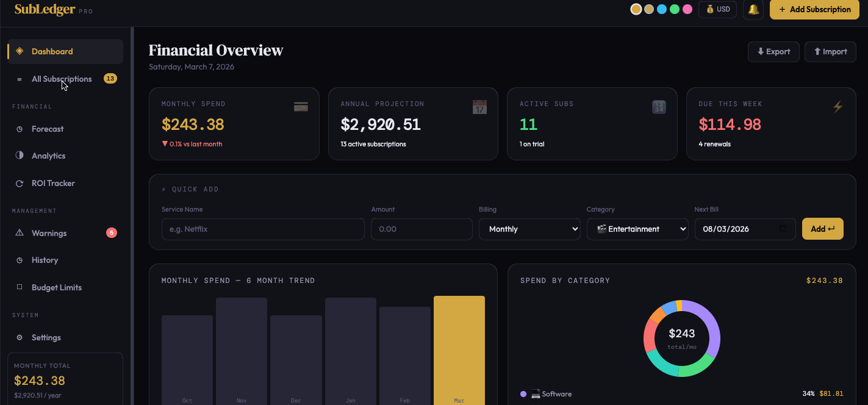Open the Category dropdown showing Entertainment
Image resolution: width=868 pixels, height=405 pixels.
[637, 229]
